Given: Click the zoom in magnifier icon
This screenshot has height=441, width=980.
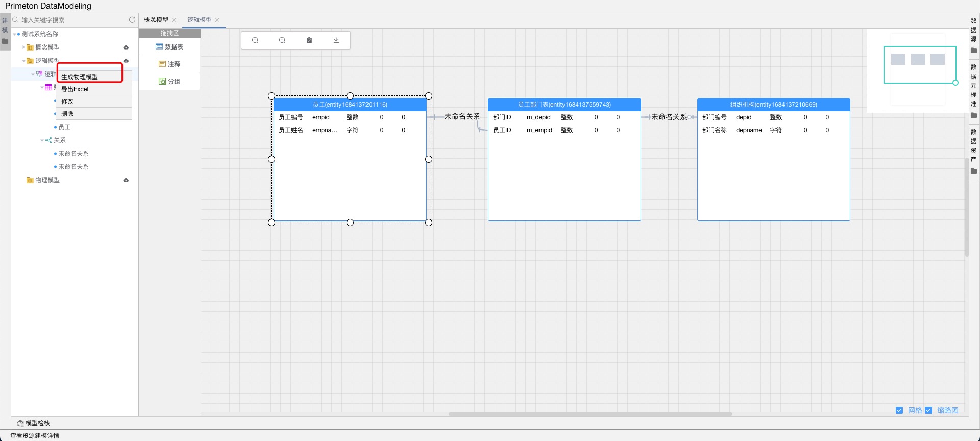Looking at the screenshot, I should pos(255,40).
